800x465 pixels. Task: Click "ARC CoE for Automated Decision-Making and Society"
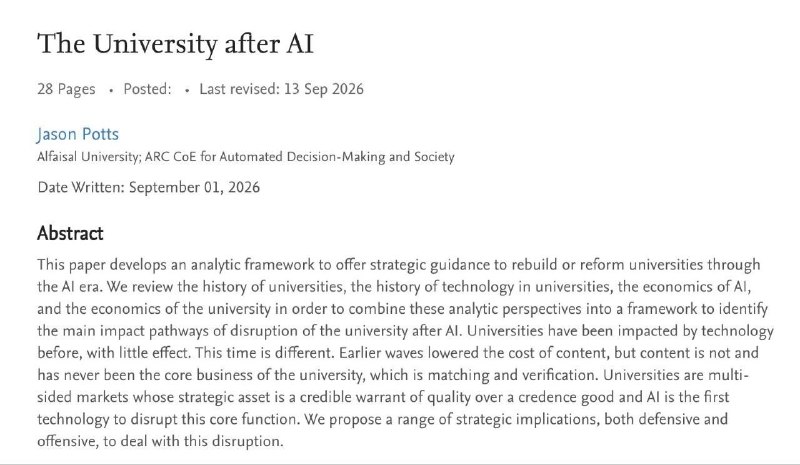(299, 157)
